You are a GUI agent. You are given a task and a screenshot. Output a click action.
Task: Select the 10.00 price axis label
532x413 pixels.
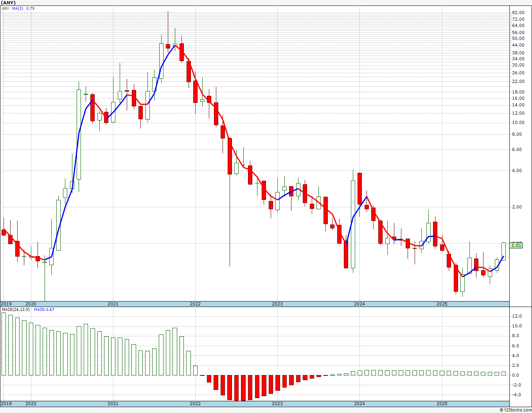tap(518, 123)
